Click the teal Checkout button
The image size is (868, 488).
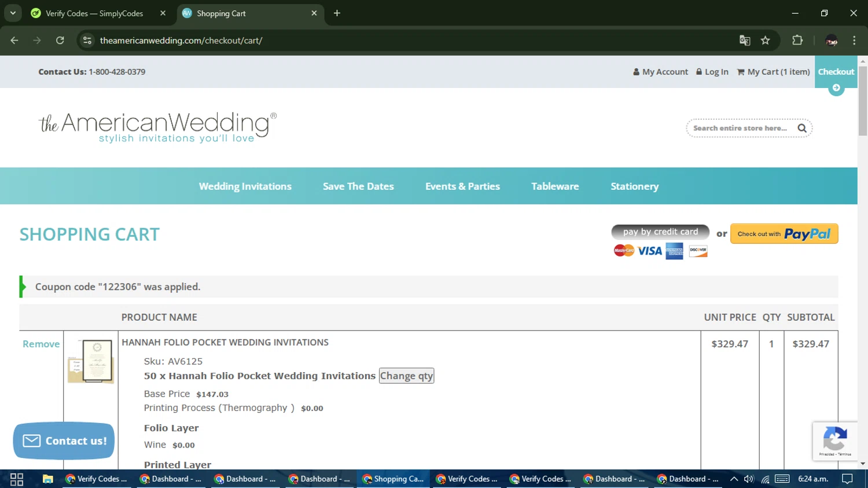(836, 72)
